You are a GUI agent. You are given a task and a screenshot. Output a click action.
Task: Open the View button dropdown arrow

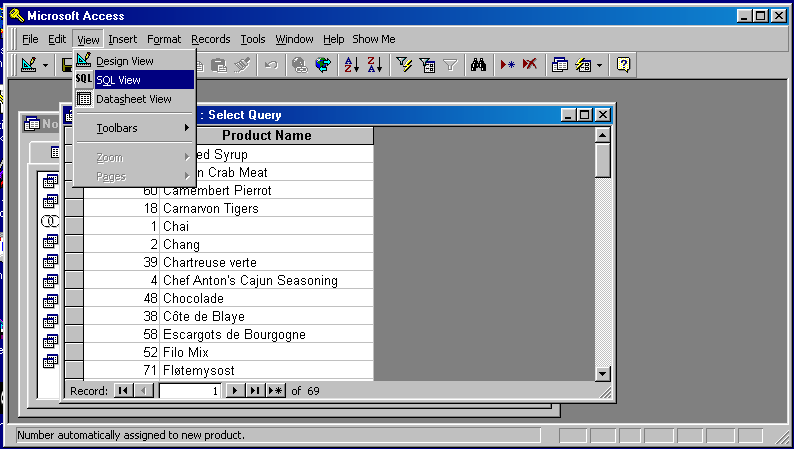[46, 65]
